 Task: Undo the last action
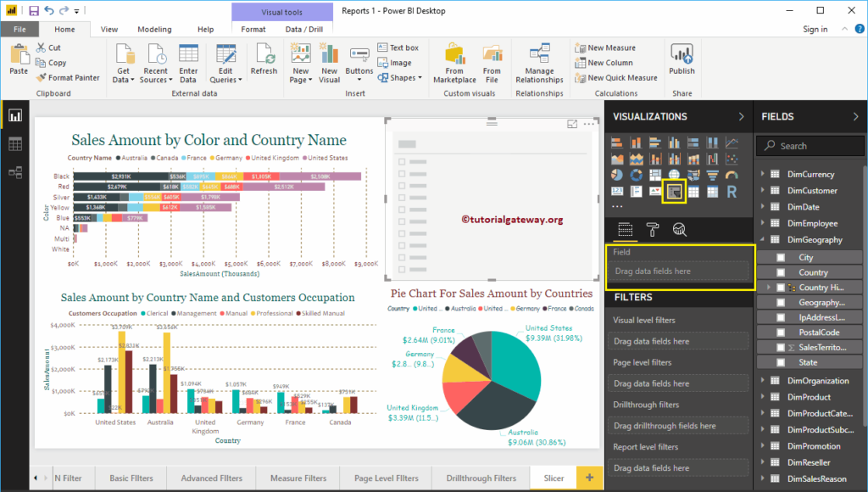pos(49,10)
